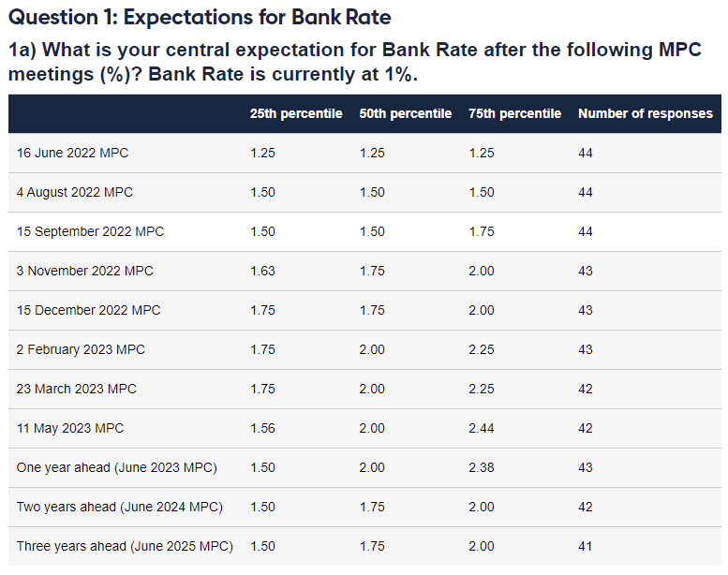
Task: Select the 3 November 2022 MPC row label
Action: click(x=85, y=271)
